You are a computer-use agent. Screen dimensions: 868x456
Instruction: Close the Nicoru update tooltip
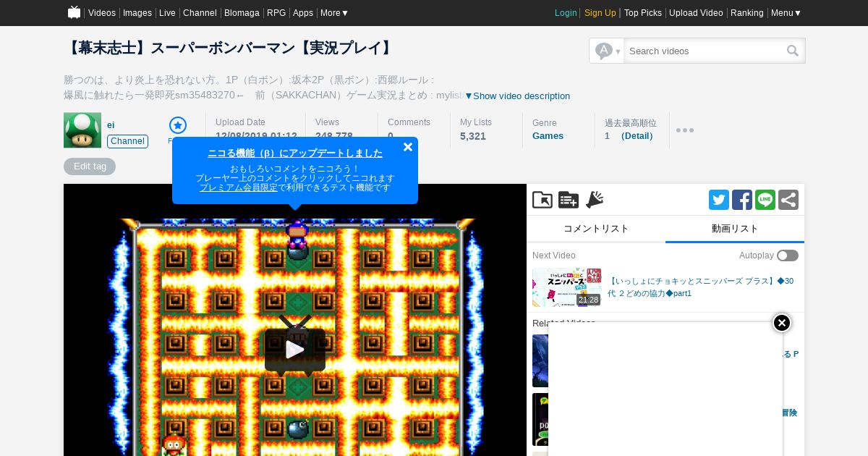pos(408,147)
